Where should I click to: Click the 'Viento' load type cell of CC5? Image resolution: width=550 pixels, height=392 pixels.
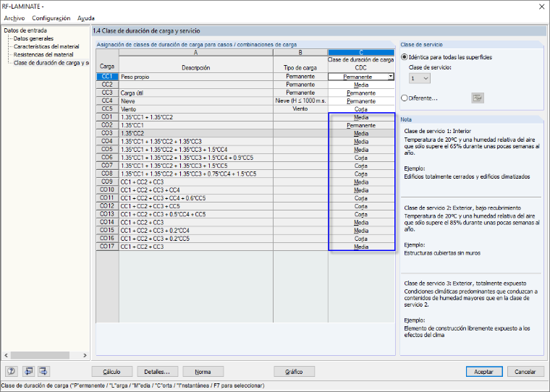pyautogui.click(x=300, y=109)
